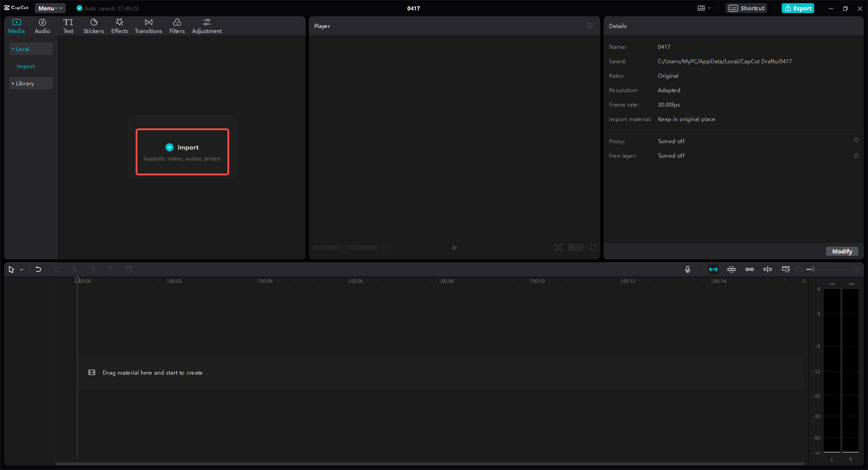Image resolution: width=868 pixels, height=470 pixels.
Task: Switch to the Transitions tab
Action: [x=148, y=26]
